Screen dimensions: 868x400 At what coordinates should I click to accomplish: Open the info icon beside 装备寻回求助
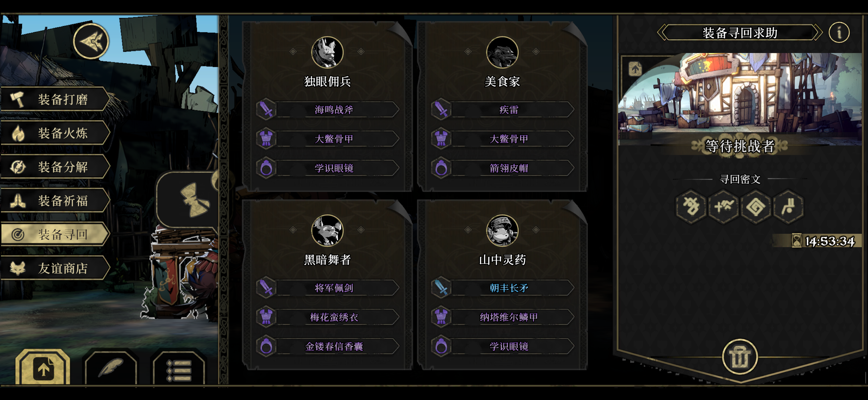pyautogui.click(x=839, y=33)
